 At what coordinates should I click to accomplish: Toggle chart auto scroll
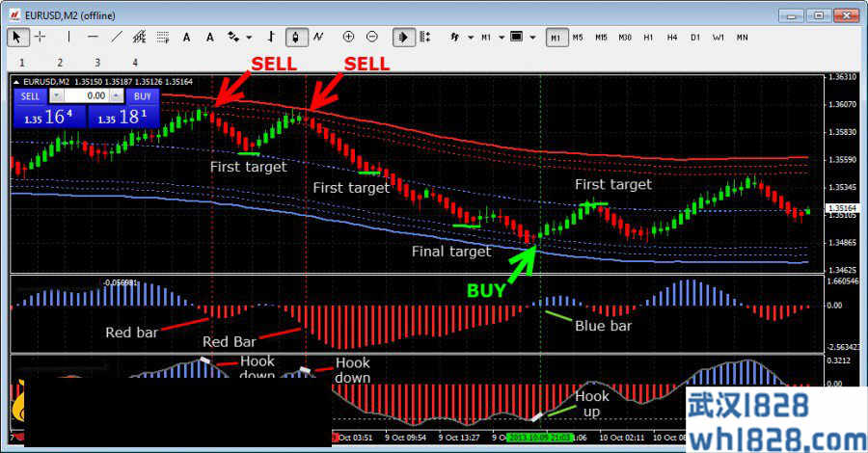[402, 37]
